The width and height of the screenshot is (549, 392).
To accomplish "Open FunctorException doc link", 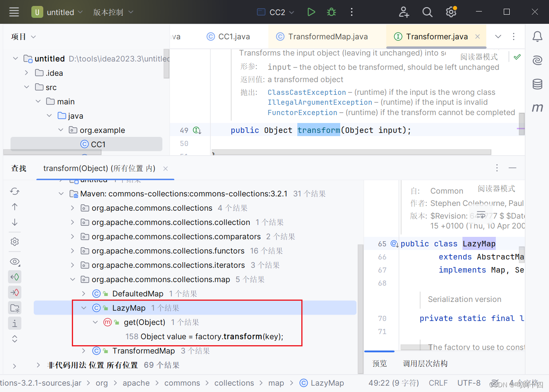I will (x=302, y=113).
